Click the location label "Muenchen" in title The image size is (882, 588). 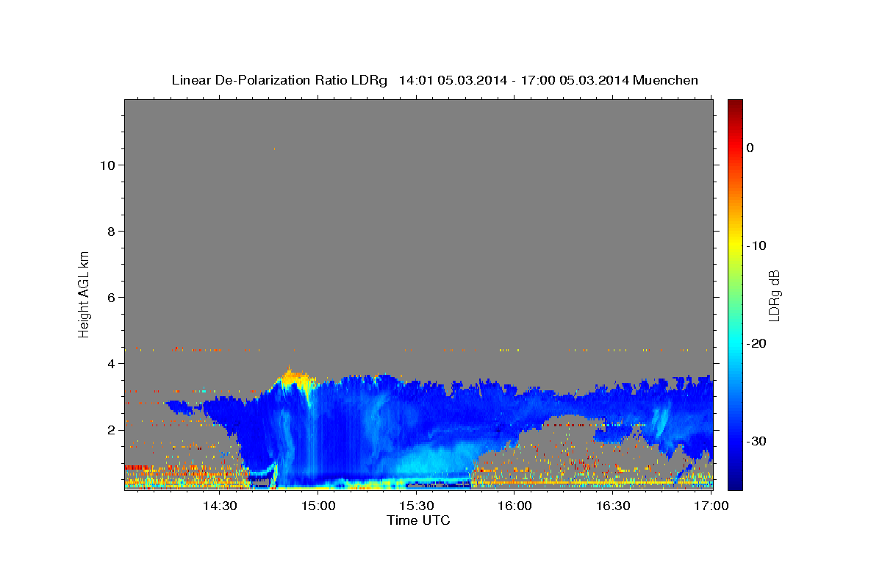click(664, 80)
